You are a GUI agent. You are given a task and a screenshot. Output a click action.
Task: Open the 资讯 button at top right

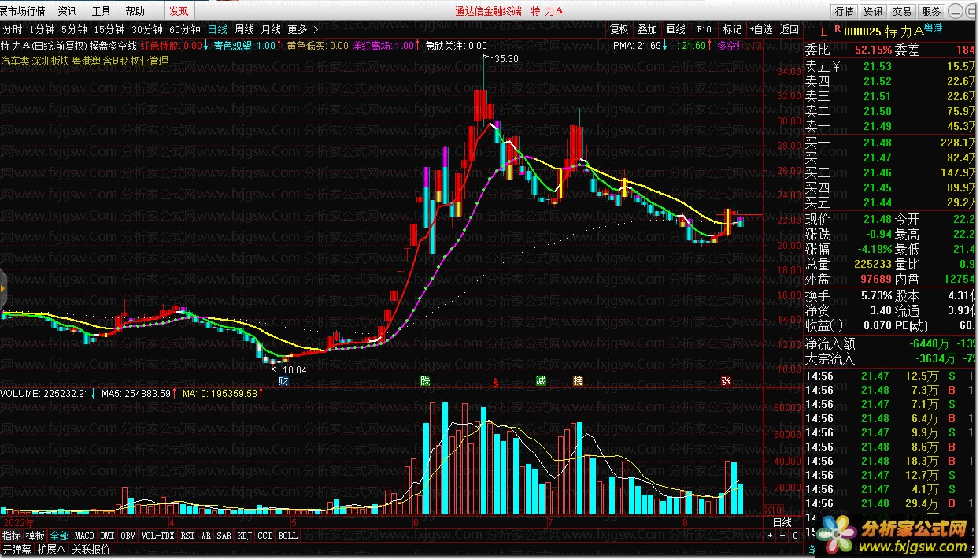pos(873,11)
